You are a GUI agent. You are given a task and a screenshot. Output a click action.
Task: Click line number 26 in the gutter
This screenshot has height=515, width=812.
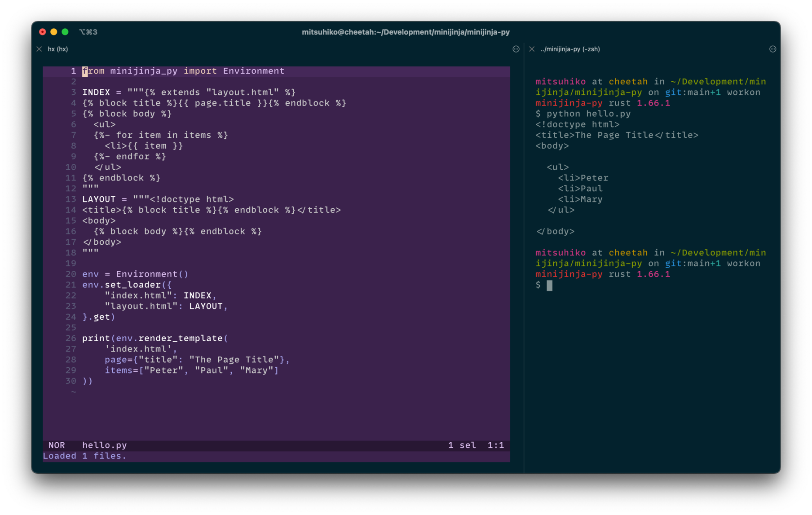click(x=71, y=338)
